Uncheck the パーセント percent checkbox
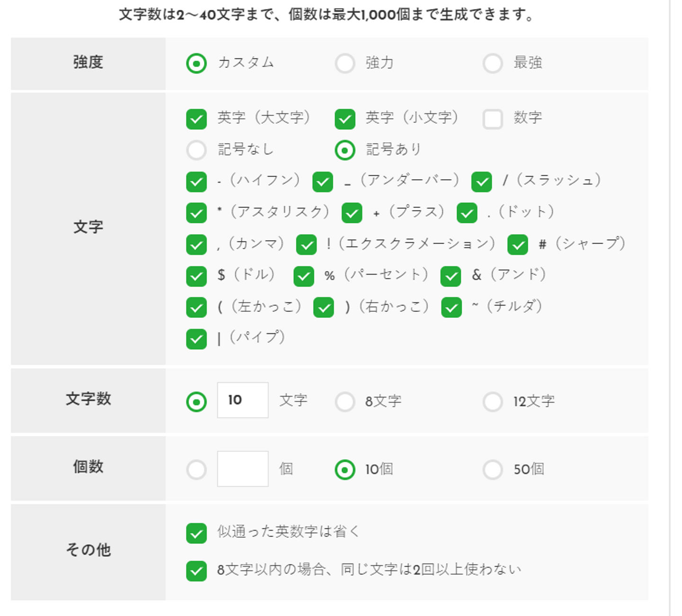Screen dimensions: 682x616 pos(304,276)
